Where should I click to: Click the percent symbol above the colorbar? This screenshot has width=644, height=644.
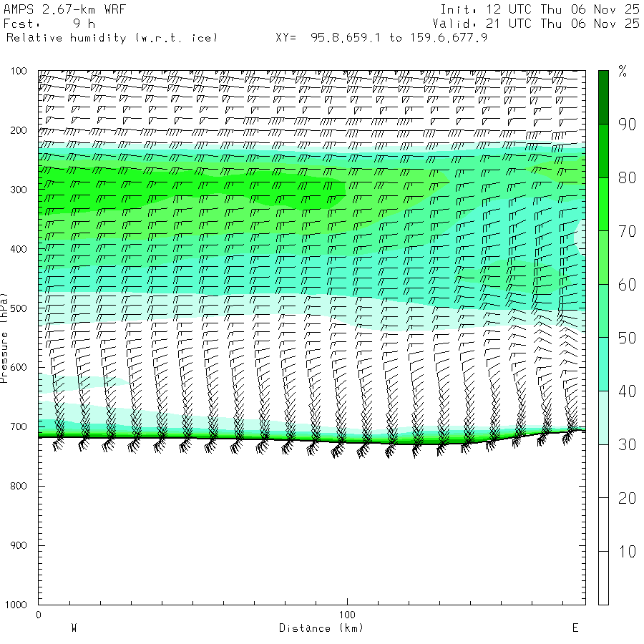point(623,72)
